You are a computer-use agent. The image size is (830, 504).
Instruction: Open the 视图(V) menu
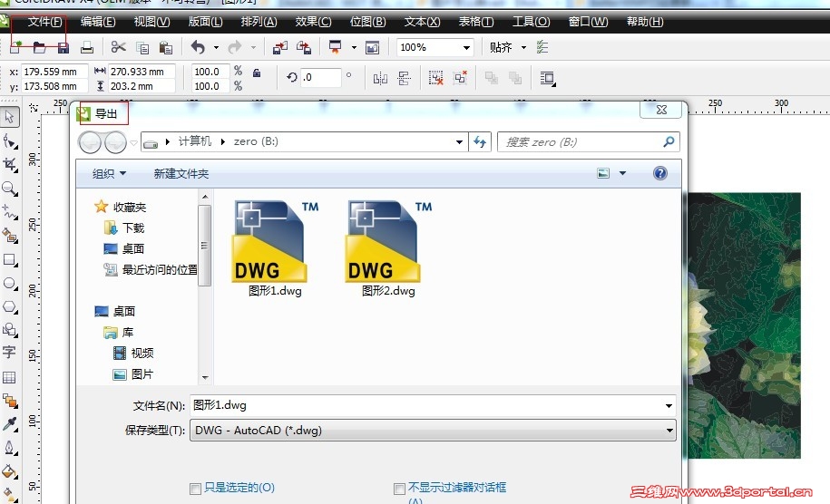[x=151, y=22]
